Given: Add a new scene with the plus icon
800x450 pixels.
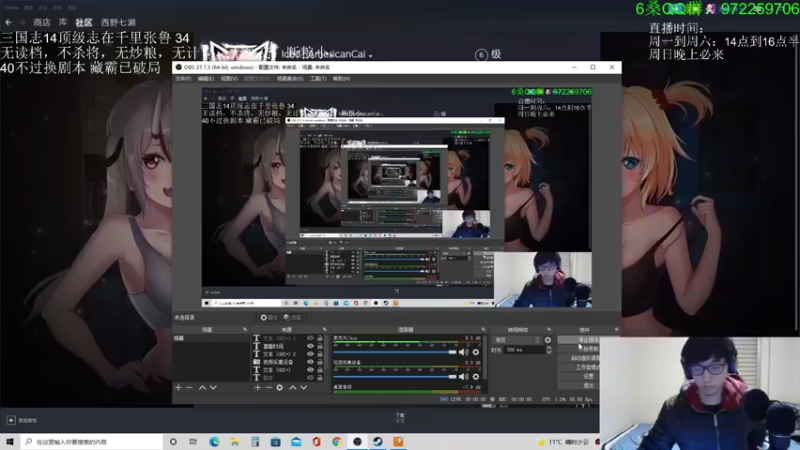Looking at the screenshot, I should coord(178,388).
